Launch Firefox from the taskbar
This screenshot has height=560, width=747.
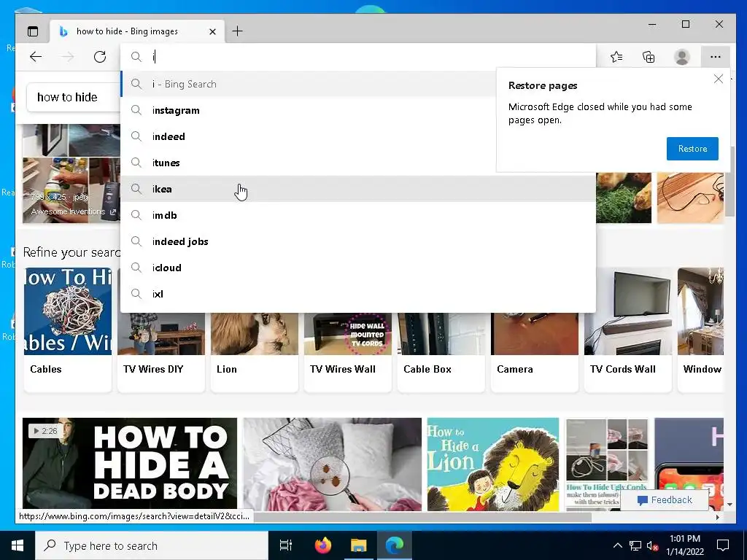click(323, 545)
